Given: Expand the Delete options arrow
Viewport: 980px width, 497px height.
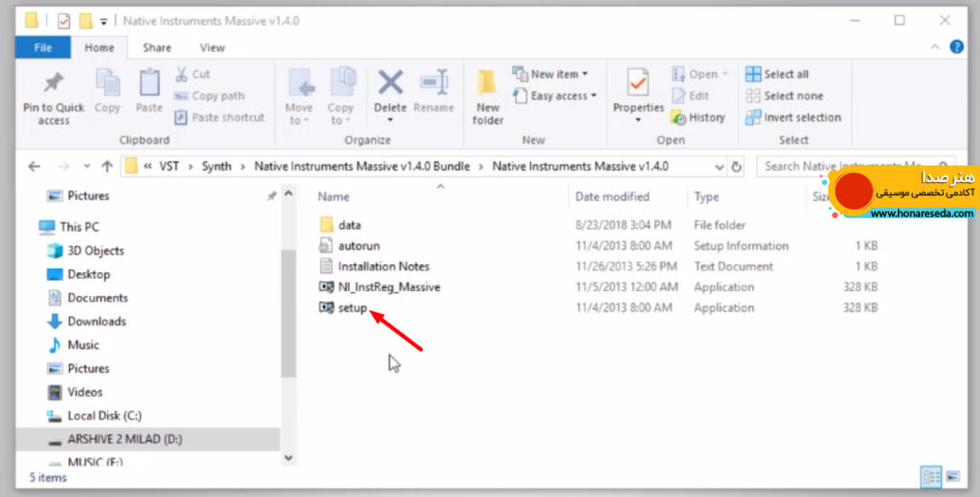Looking at the screenshot, I should 390,120.
